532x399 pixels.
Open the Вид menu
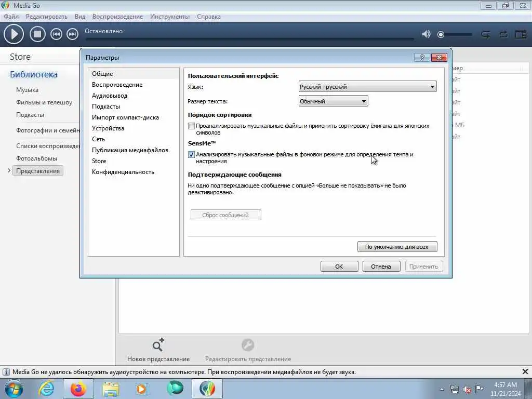tap(80, 17)
